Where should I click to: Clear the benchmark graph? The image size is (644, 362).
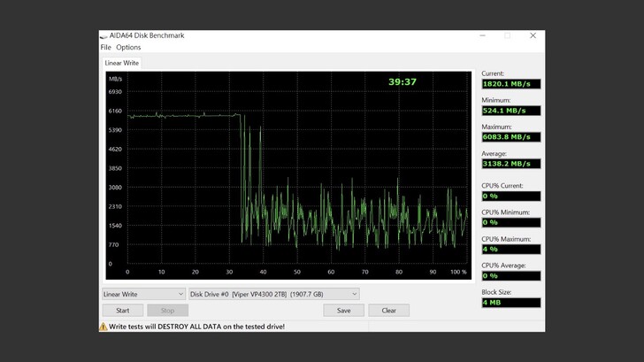pos(389,311)
